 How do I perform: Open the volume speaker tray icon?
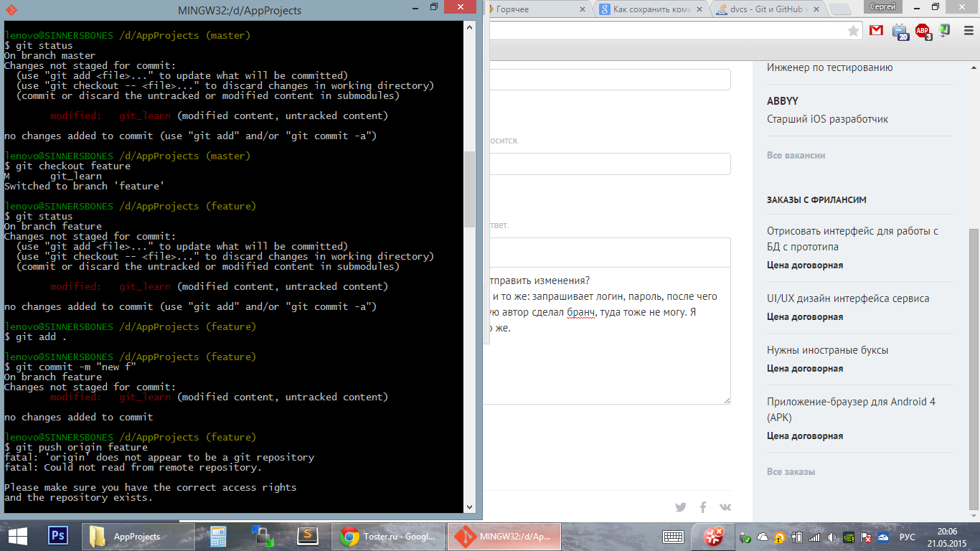(x=831, y=537)
